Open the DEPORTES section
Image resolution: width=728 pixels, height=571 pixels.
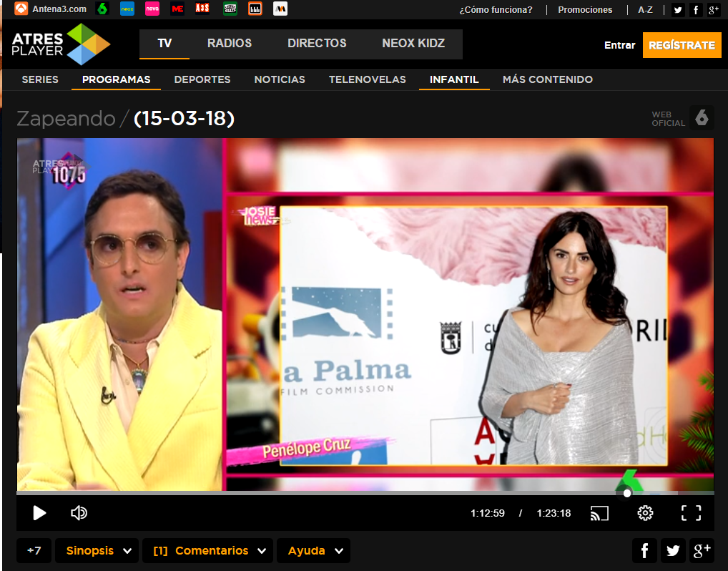click(202, 79)
